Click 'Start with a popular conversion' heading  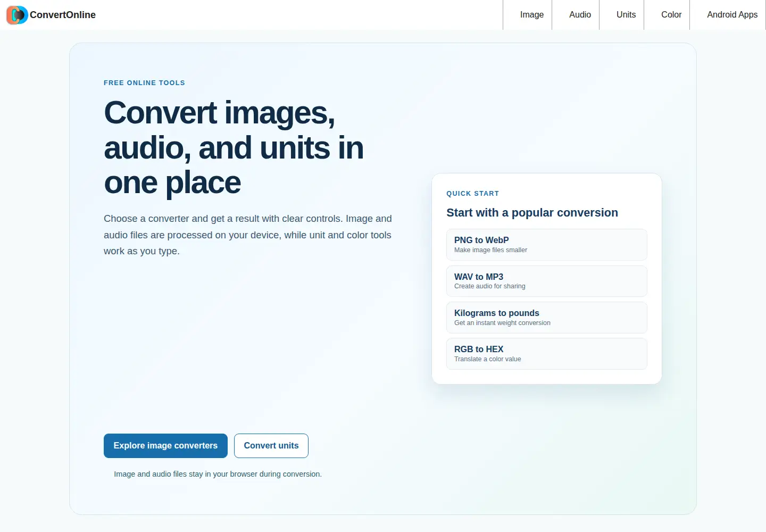(x=532, y=213)
